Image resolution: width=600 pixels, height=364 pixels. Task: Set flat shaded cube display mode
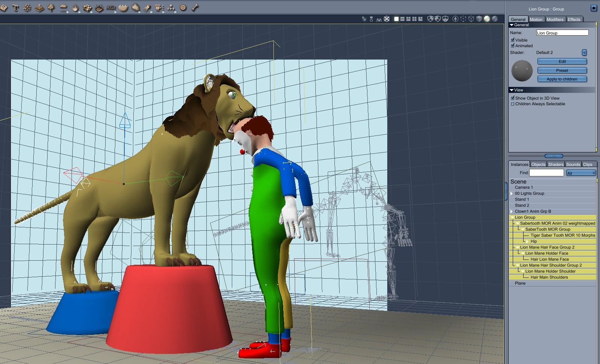click(479, 19)
